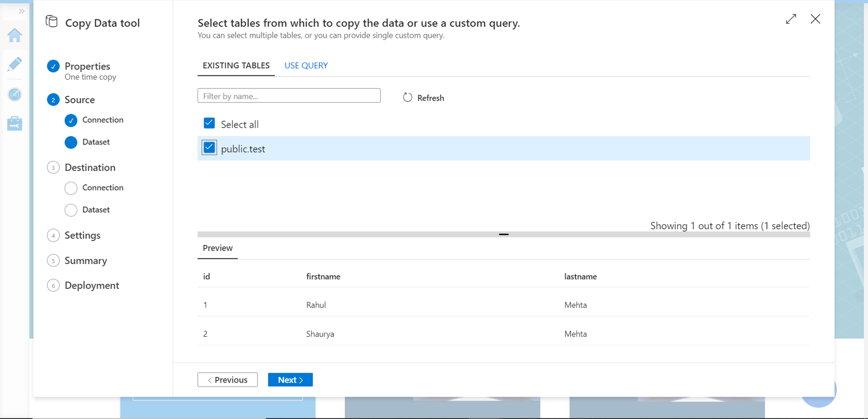Select the EXISTING TABLES tab

236,65
